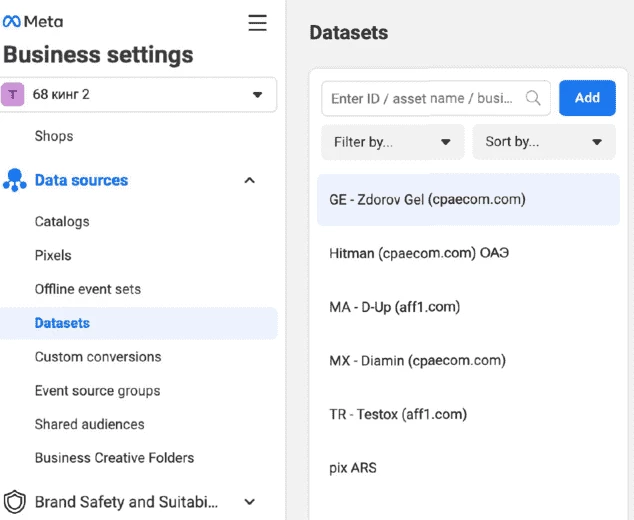Select Hitman (cpaecom.com) ОАЭ dataset
This screenshot has height=520, width=634.
coord(468,253)
